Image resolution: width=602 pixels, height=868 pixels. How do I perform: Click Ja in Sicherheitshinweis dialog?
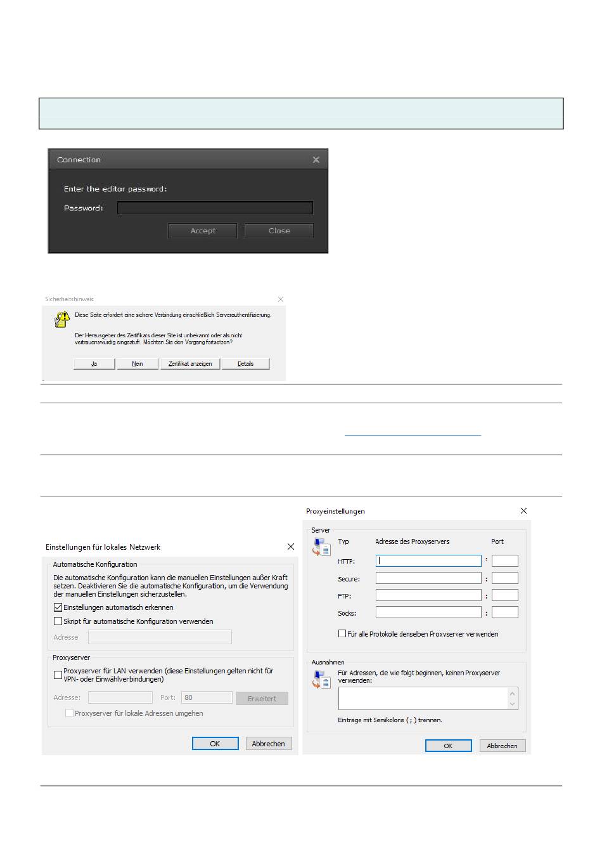point(94,364)
